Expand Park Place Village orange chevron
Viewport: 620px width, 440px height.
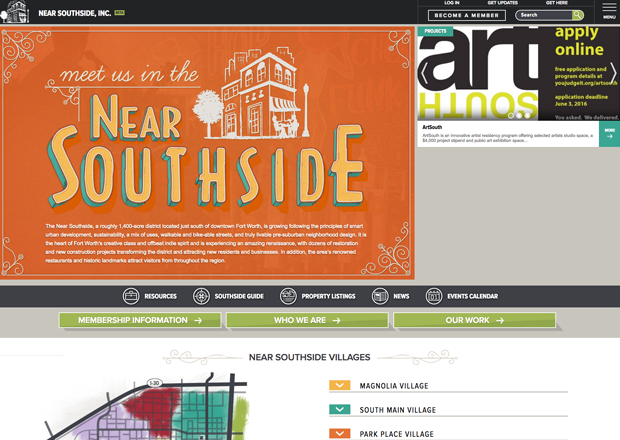click(x=340, y=433)
